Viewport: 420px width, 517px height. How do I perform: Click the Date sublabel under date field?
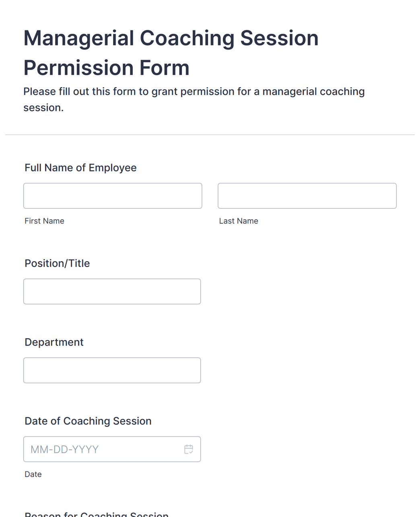(x=33, y=474)
